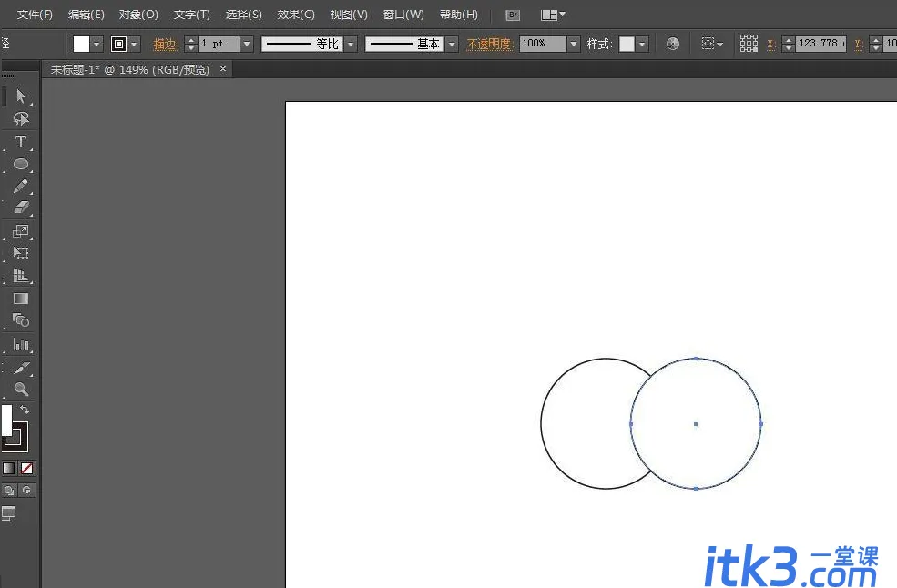Click the X value field 123.778

(x=822, y=44)
